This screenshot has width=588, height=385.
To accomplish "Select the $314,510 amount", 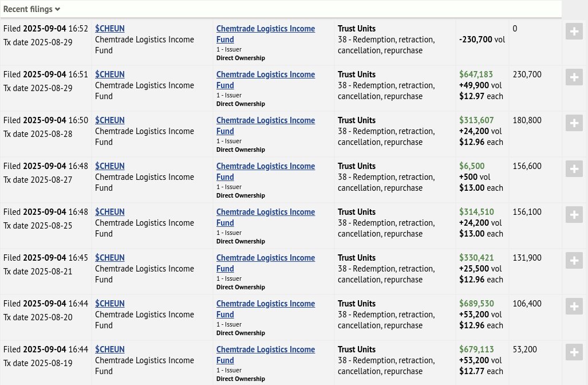I will click(x=476, y=211).
